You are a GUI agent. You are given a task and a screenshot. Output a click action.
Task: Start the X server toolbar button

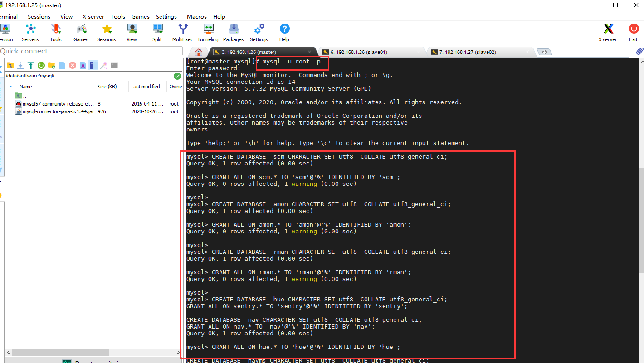point(608,33)
